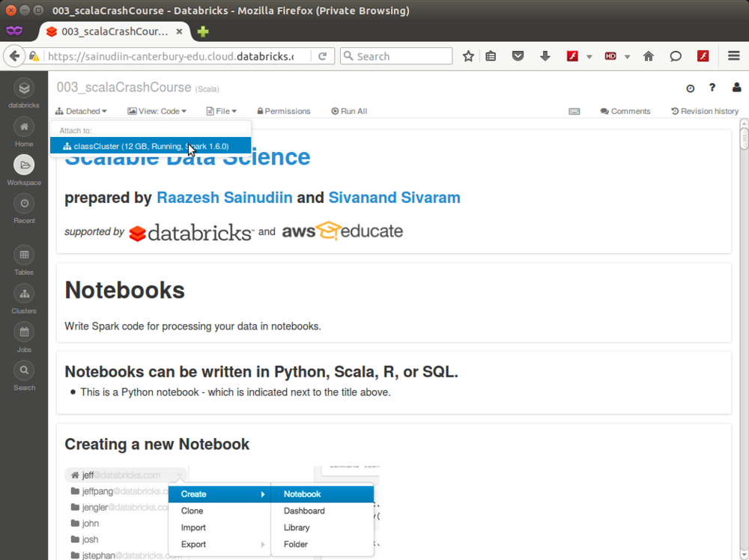Close the 003_scalaCrashCourse browser tab
This screenshot has width=749, height=560.
[179, 31]
